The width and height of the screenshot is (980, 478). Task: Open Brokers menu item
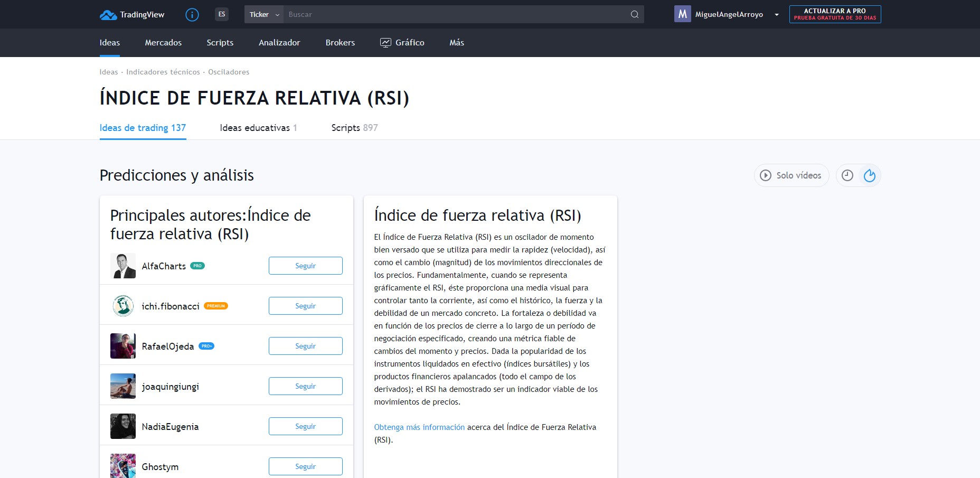coord(340,43)
